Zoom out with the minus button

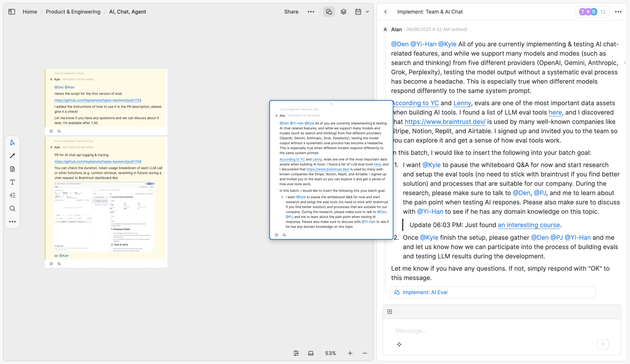[365, 353]
